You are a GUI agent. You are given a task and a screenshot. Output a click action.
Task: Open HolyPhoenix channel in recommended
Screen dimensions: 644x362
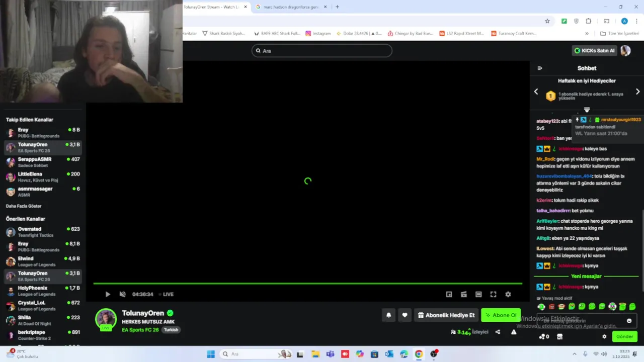(43, 291)
